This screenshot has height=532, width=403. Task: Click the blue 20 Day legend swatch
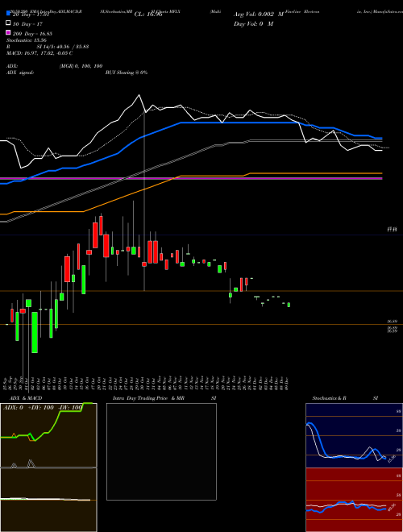point(8,14)
